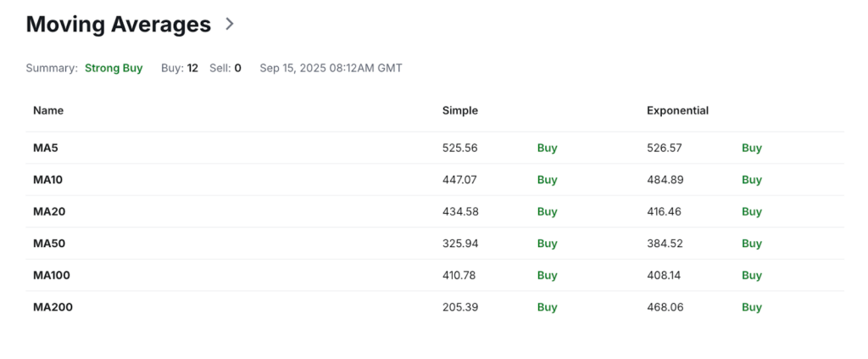Select the MA100 row label
Viewport: 868px width, 359px height.
coord(51,275)
